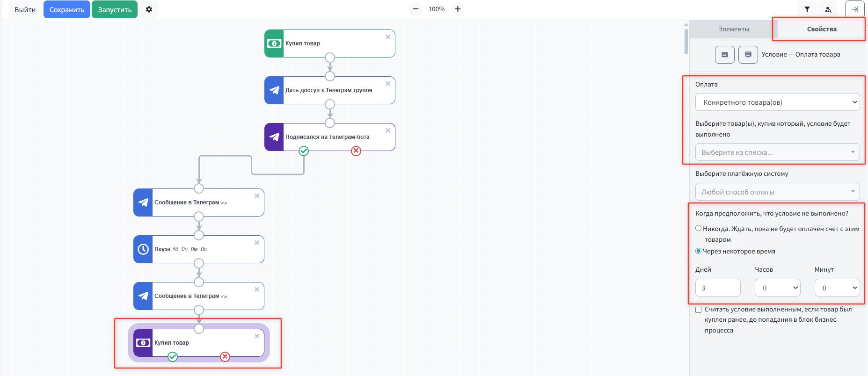
Task: Click the Запустить button
Action: coord(115,9)
